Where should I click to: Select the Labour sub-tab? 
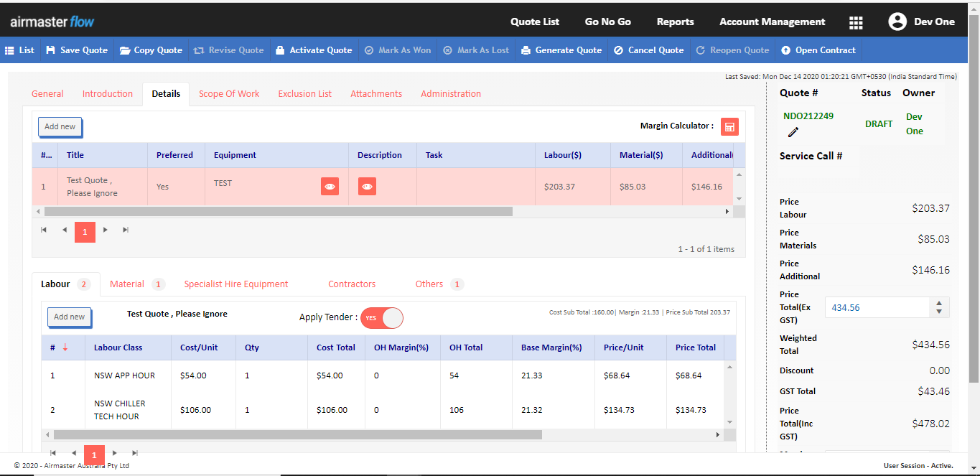coord(65,284)
